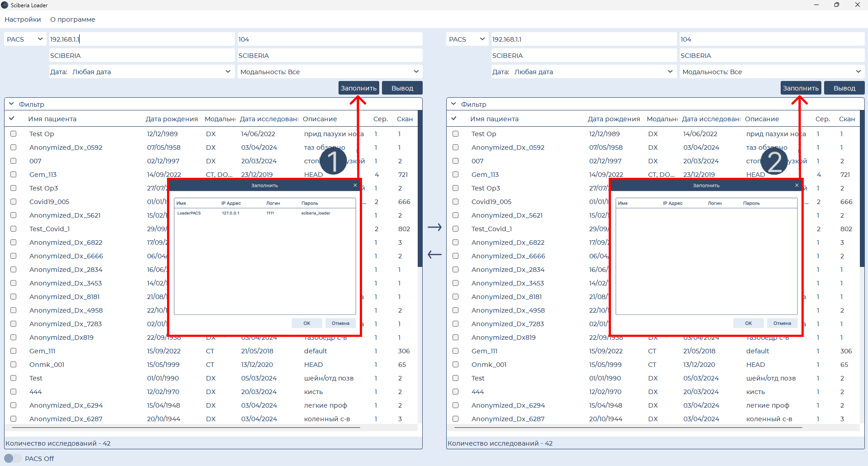Sort right table by Скан column
This screenshot has width=868, height=466.
[x=847, y=119]
